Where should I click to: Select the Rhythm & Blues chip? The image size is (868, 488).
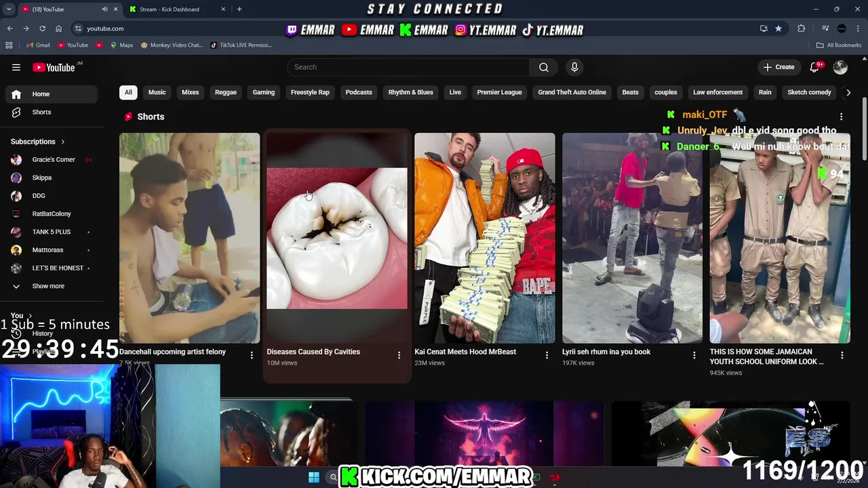pyautogui.click(x=410, y=92)
